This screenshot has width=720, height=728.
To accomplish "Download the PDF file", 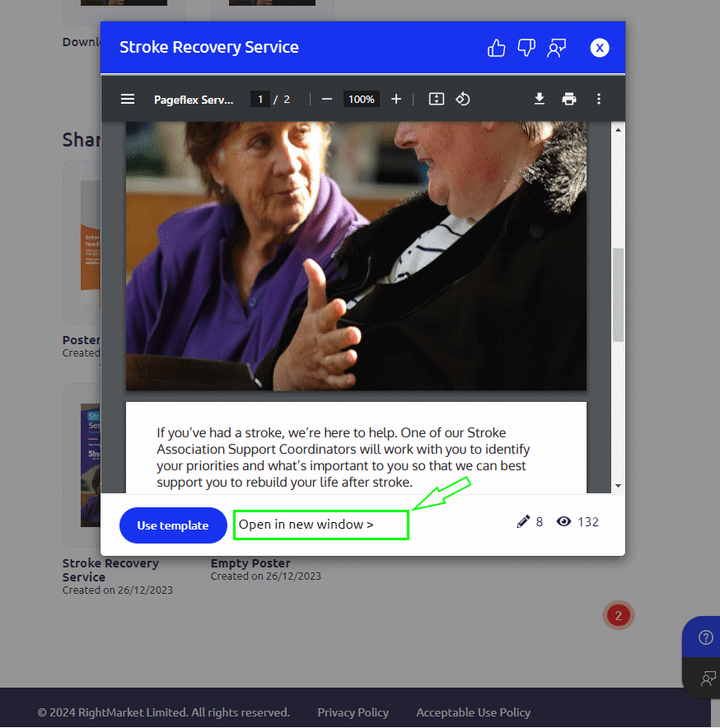I will click(x=540, y=99).
